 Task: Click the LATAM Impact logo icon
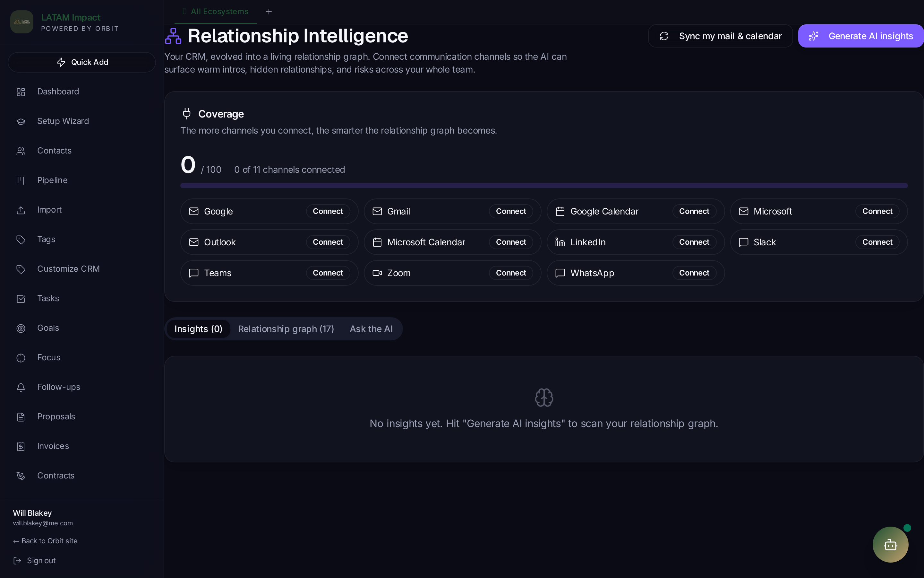[x=22, y=22]
